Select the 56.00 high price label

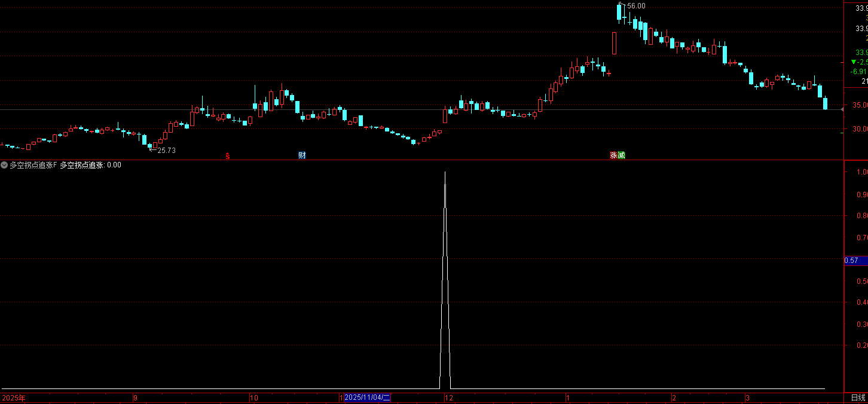pyautogui.click(x=636, y=6)
